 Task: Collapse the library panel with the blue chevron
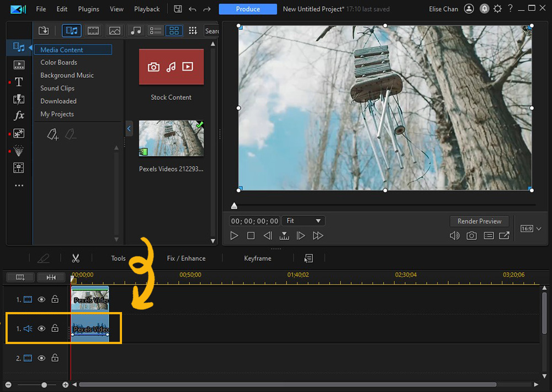pyautogui.click(x=129, y=128)
